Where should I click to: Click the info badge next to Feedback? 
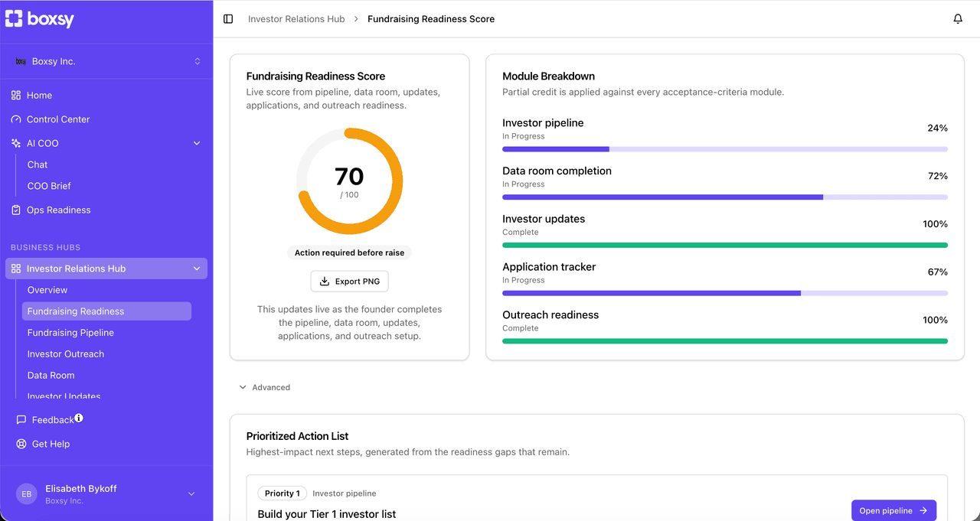tap(79, 418)
